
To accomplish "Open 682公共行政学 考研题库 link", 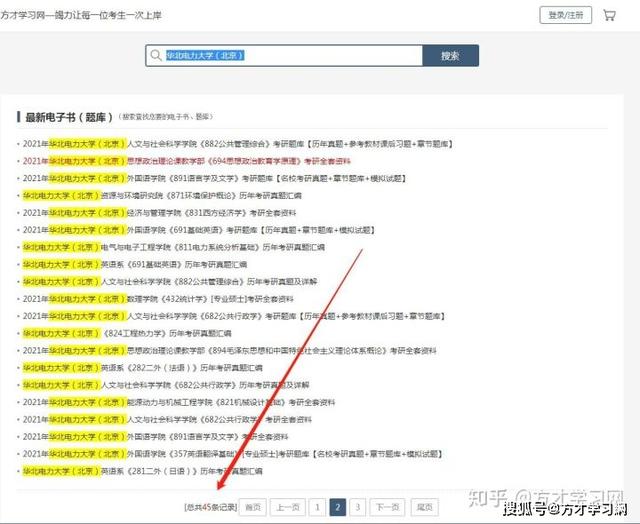I will (234, 316).
